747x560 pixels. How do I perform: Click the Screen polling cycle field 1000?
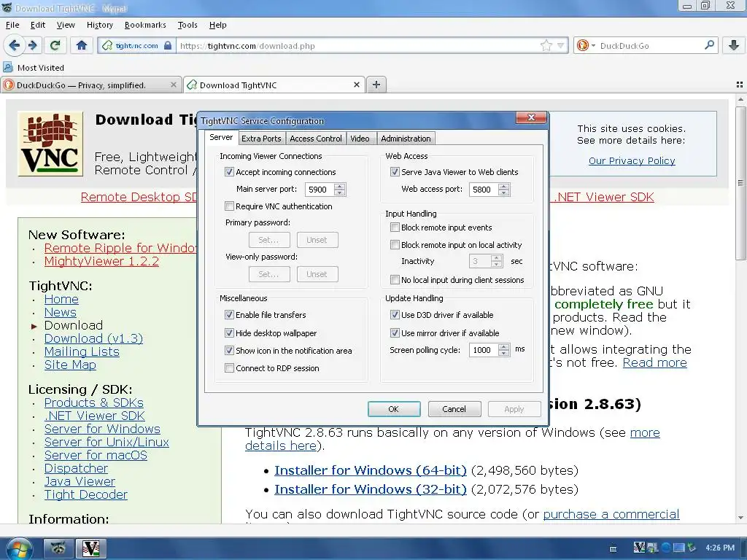click(484, 350)
